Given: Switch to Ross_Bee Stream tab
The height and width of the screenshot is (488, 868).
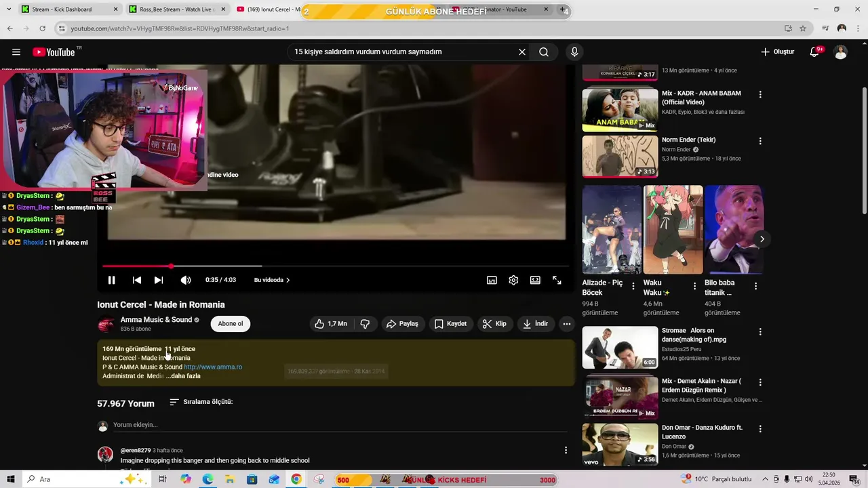Looking at the screenshot, I should pos(176,9).
